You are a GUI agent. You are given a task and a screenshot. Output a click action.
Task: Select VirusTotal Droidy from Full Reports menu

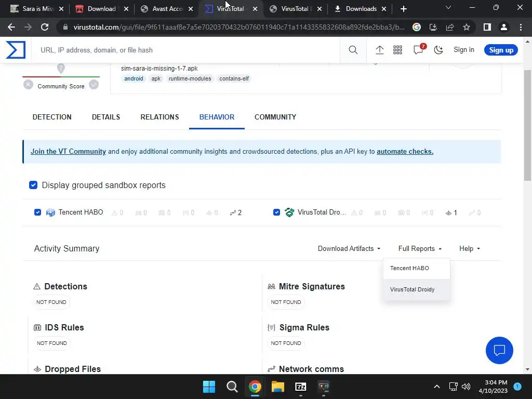click(417, 290)
